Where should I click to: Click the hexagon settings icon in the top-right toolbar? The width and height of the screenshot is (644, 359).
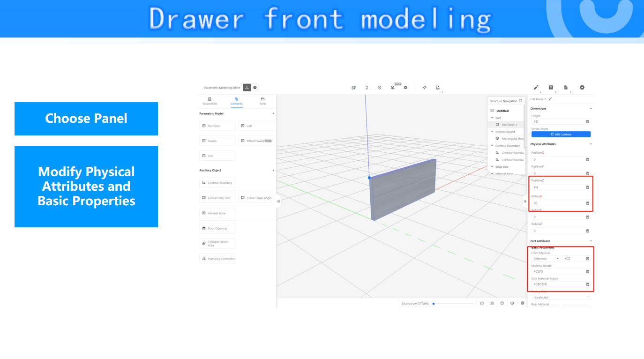(x=582, y=88)
